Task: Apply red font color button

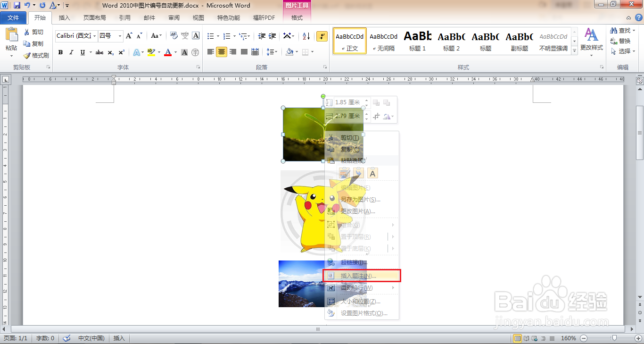Action: (168, 52)
